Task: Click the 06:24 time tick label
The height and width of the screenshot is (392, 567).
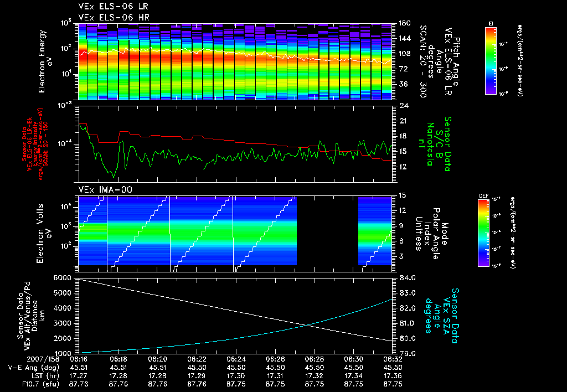Action: pyautogui.click(x=236, y=359)
